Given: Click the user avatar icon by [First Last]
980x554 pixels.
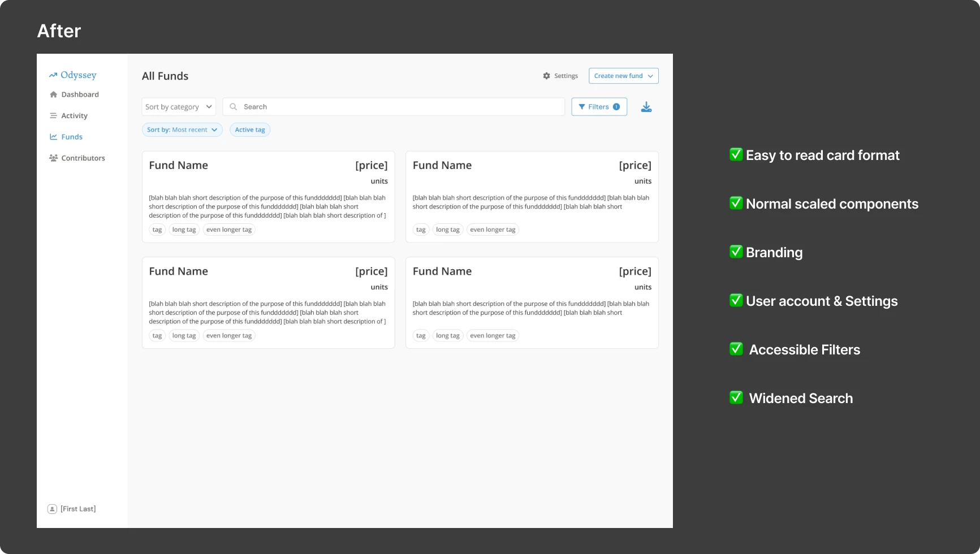Looking at the screenshot, I should [52, 509].
